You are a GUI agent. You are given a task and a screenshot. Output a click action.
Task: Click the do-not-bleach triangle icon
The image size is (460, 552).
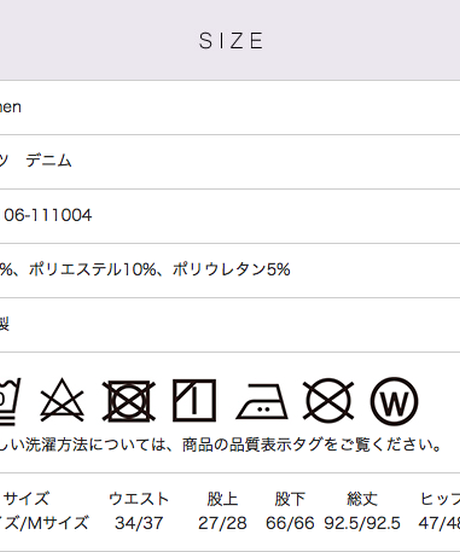click(x=62, y=400)
